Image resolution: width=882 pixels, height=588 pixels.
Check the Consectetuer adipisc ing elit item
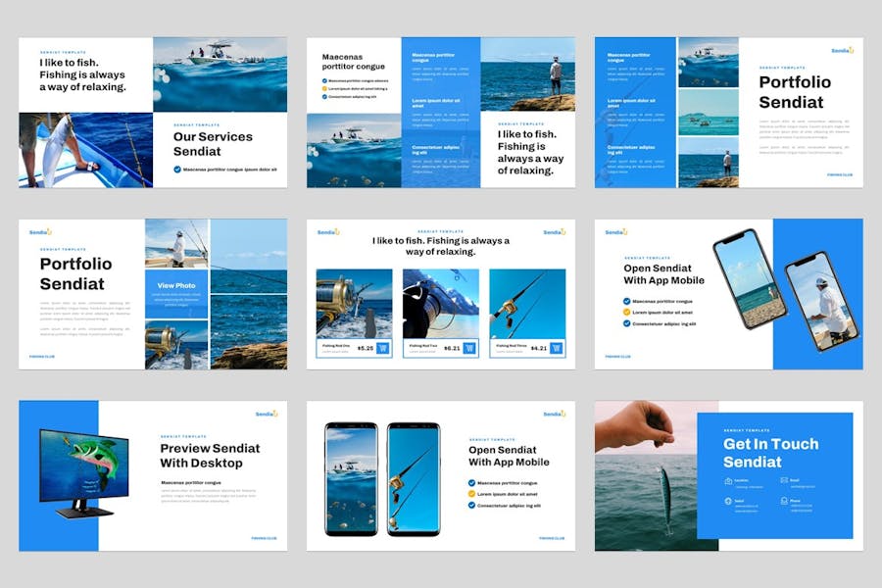point(625,324)
